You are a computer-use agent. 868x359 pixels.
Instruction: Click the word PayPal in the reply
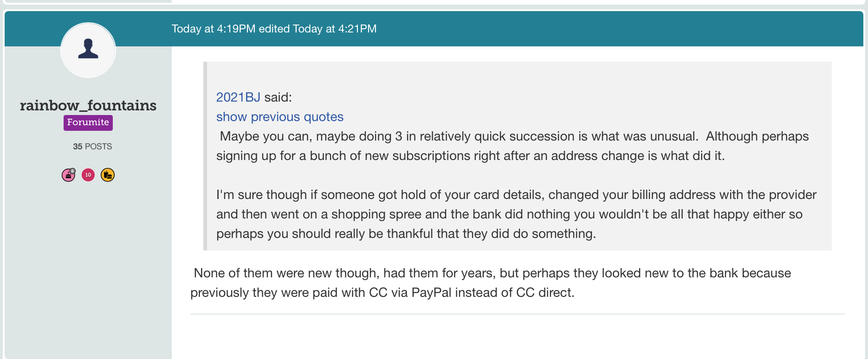[431, 293]
